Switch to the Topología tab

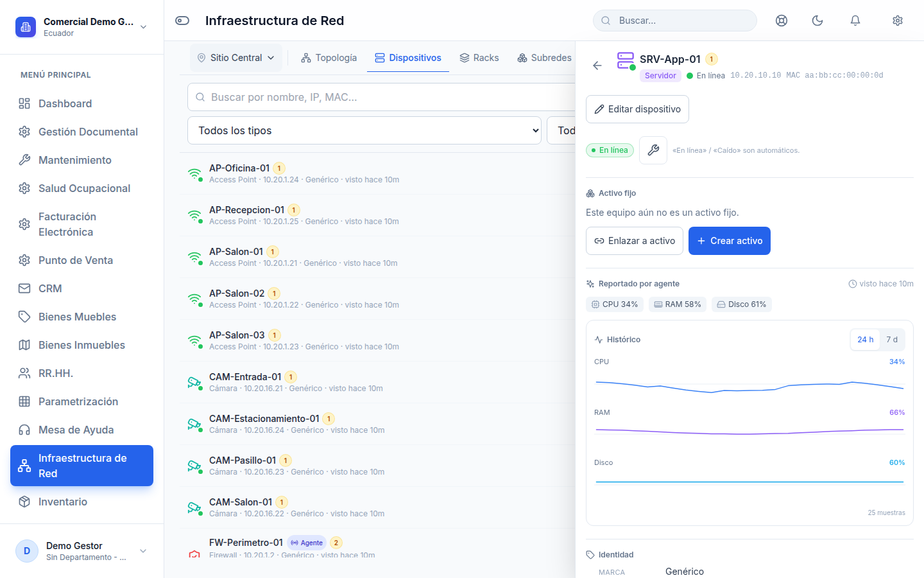point(329,58)
